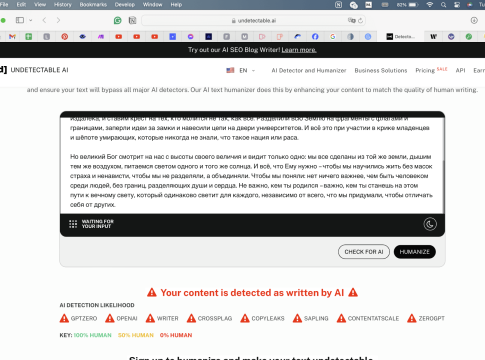485x360 pixels.
Task: Click the ZEROGPT detector result
Action: click(x=426, y=318)
